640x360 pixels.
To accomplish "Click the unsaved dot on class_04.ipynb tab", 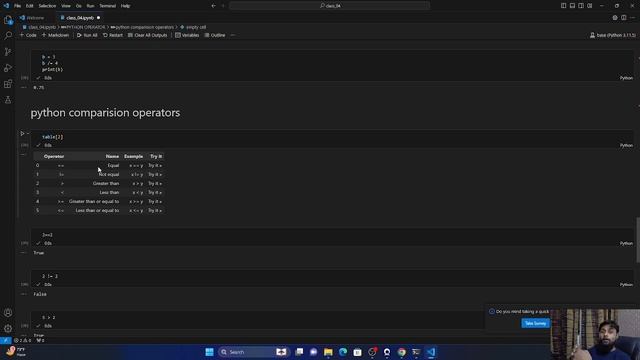I will pos(98,18).
